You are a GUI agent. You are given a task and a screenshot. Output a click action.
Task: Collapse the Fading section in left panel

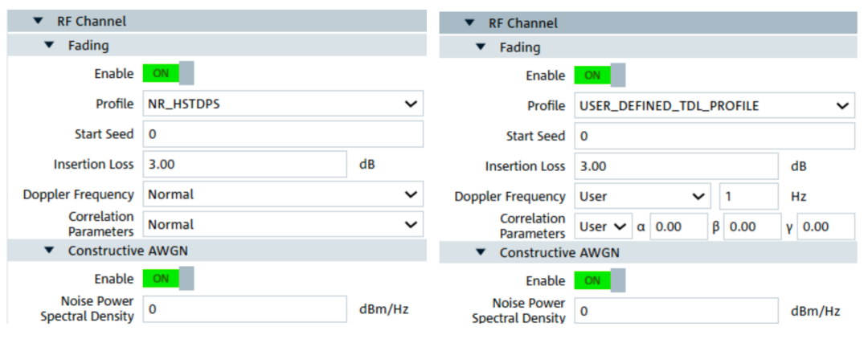(x=49, y=45)
